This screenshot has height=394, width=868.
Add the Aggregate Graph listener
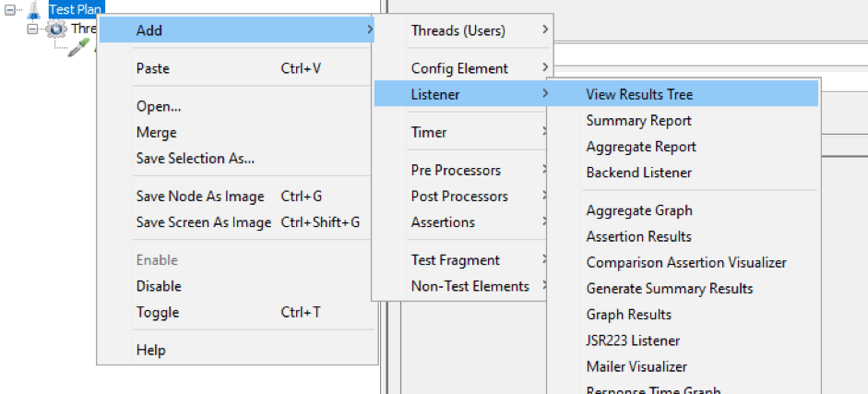click(x=639, y=211)
